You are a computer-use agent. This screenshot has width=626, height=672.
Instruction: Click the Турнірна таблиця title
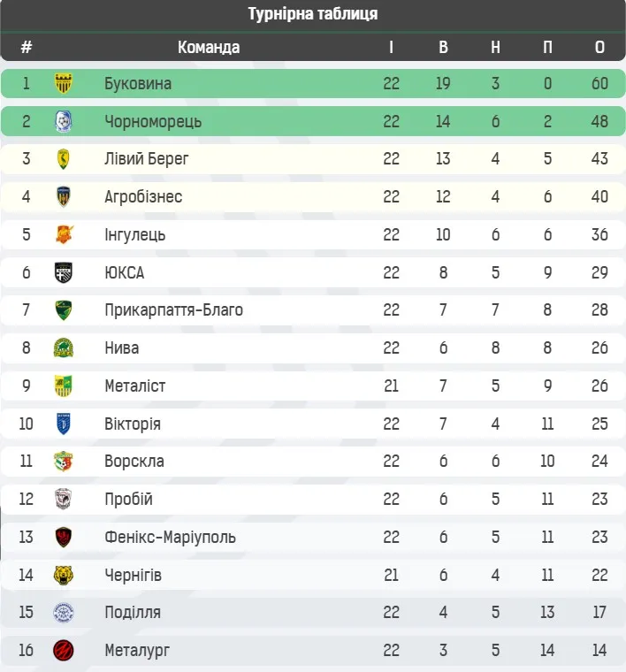pos(313,14)
